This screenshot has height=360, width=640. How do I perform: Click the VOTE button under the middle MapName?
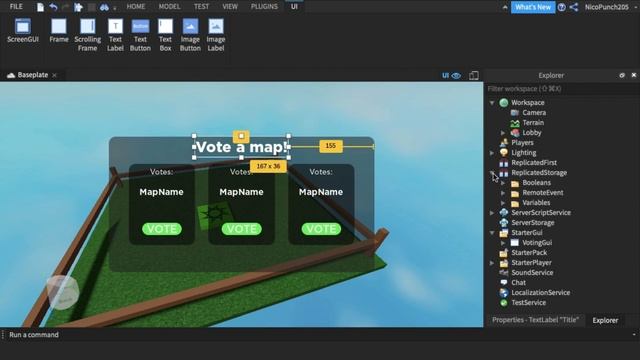[x=241, y=229]
